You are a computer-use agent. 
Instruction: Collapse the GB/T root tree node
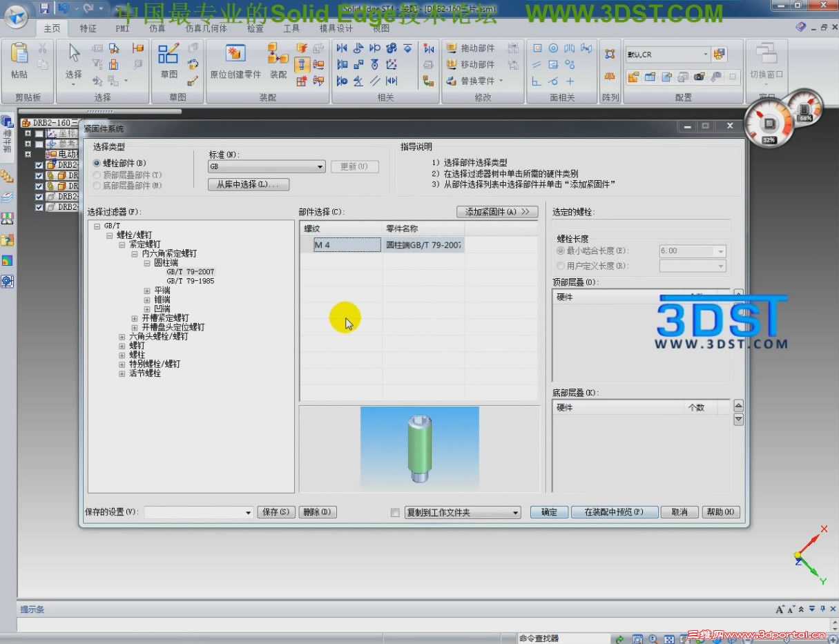(97, 226)
